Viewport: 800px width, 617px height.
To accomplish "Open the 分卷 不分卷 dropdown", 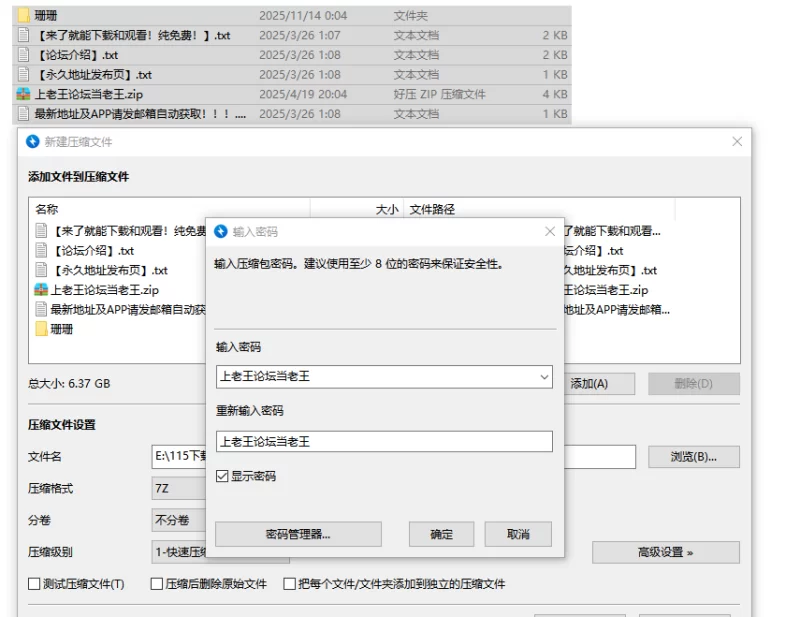I will pos(178,520).
